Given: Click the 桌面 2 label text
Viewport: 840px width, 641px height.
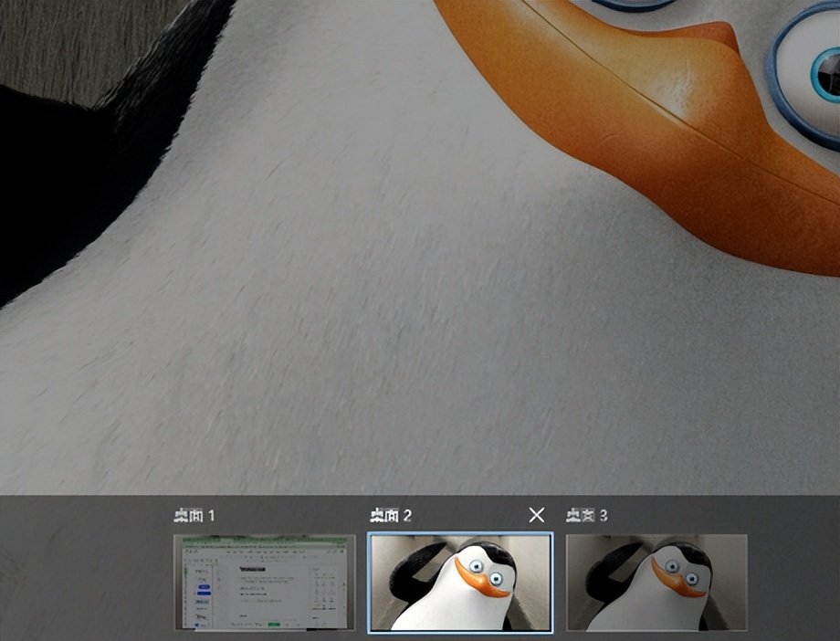Looking at the screenshot, I should click(391, 516).
